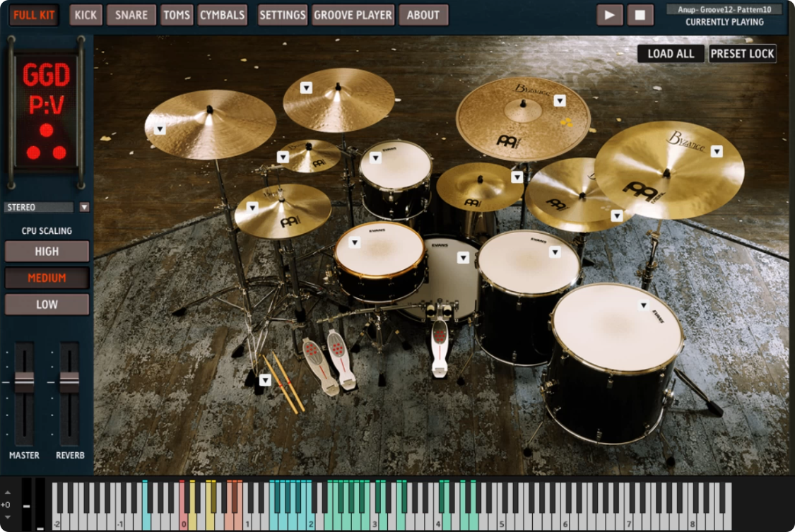Open dropdown on the middle floor tom
Image resolution: width=795 pixels, height=532 pixels.
tap(555, 252)
